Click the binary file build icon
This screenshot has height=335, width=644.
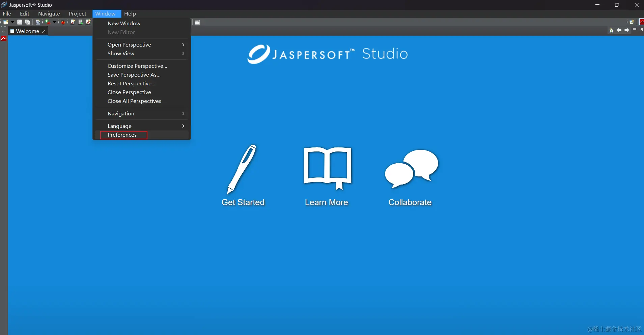click(38, 22)
